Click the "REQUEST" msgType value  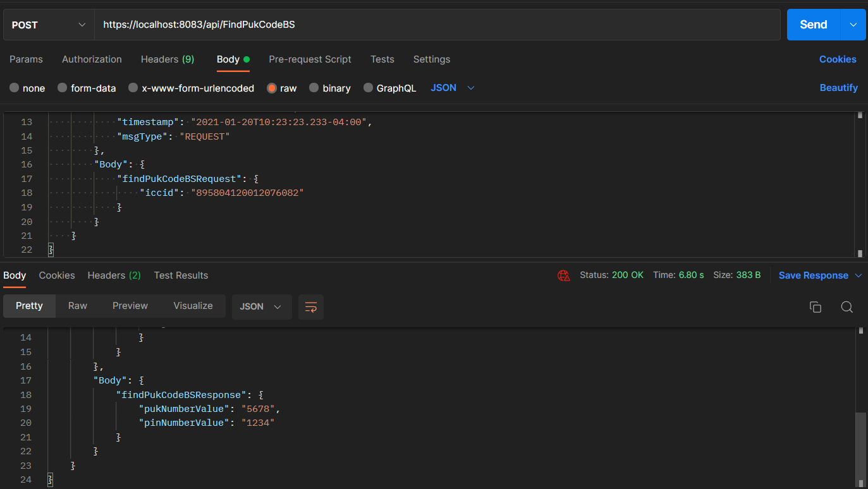(x=205, y=136)
